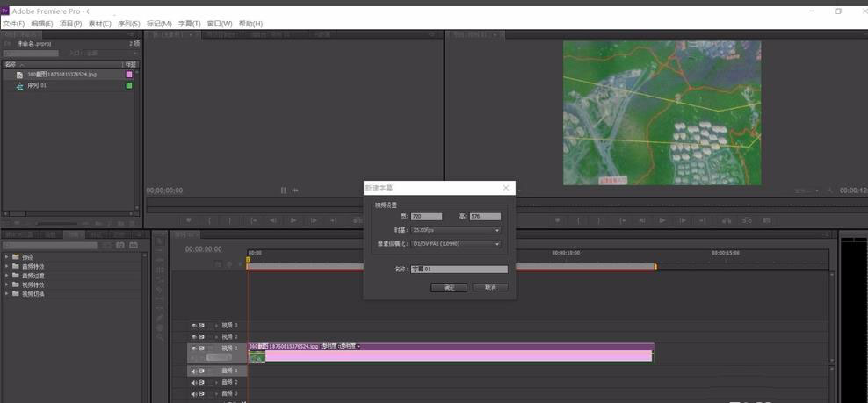Hide the 视频 1 track output

[x=194, y=349]
